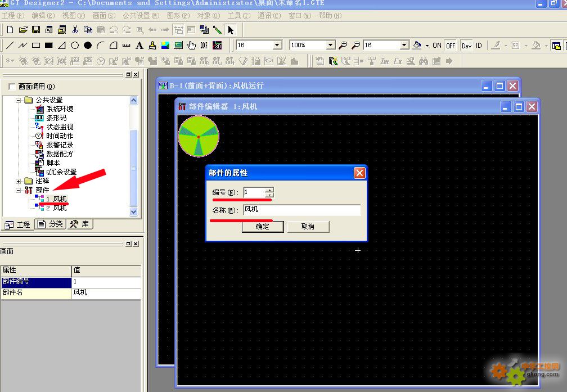The height and width of the screenshot is (392, 567).
Task: Zoom in with the magnifier plus icon
Action: pos(343,45)
